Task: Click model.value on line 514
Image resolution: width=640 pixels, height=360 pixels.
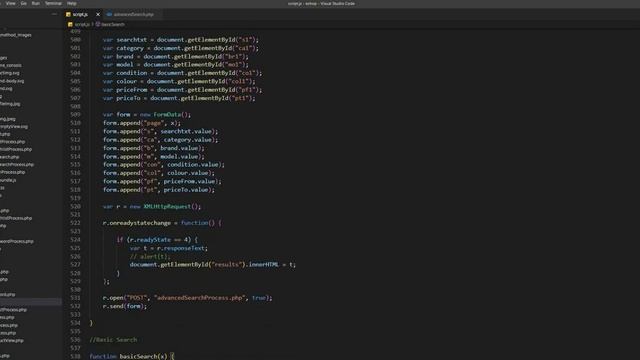Action: click(x=179, y=156)
